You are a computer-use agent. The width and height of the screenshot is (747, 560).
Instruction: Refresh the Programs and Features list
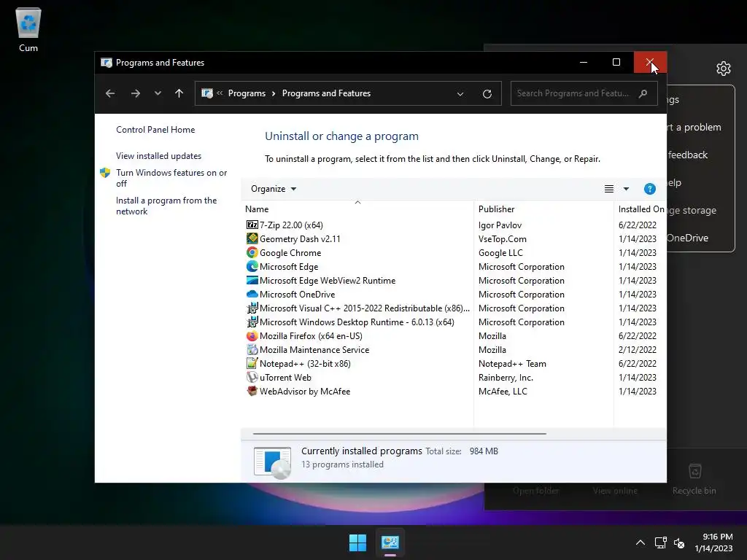487,94
